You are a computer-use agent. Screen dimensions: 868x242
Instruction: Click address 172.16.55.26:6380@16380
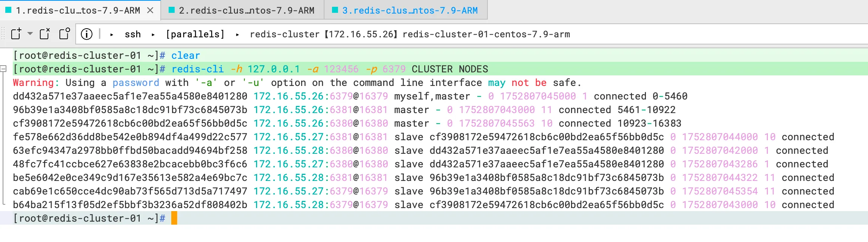pos(321,123)
